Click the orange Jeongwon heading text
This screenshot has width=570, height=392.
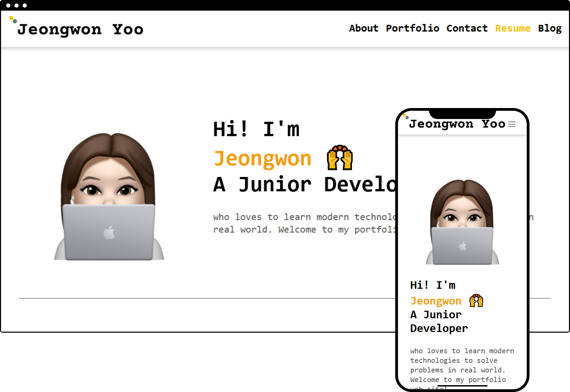click(x=262, y=158)
